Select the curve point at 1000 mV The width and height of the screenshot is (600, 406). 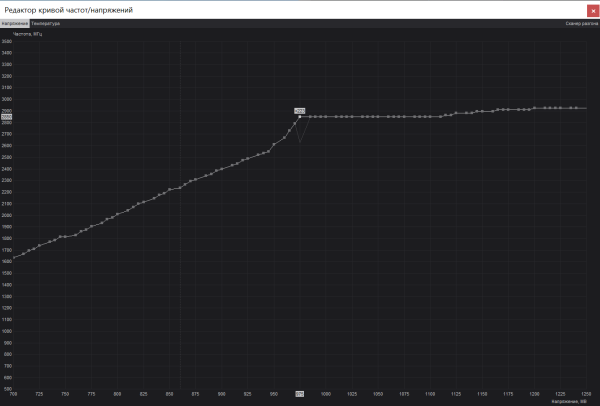(326, 117)
